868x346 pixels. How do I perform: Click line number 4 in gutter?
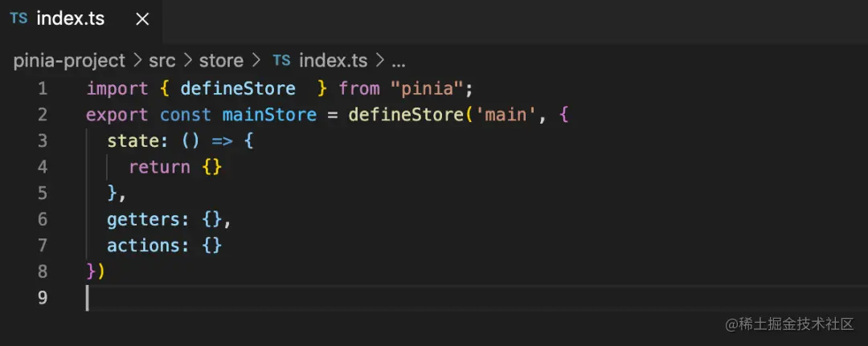pos(43,167)
